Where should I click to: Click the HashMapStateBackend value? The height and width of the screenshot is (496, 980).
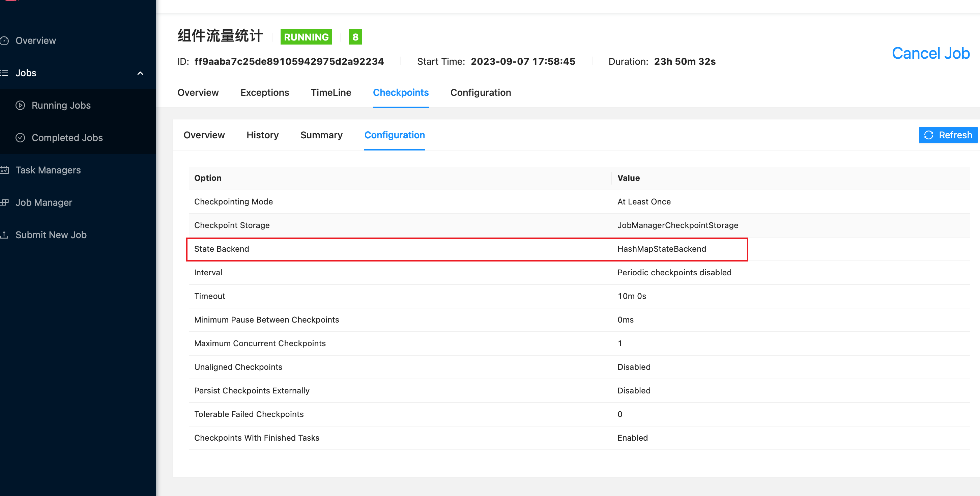click(662, 249)
